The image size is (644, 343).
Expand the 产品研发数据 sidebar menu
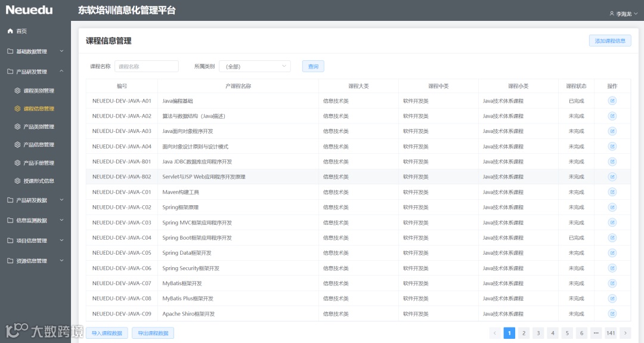pyautogui.click(x=35, y=200)
